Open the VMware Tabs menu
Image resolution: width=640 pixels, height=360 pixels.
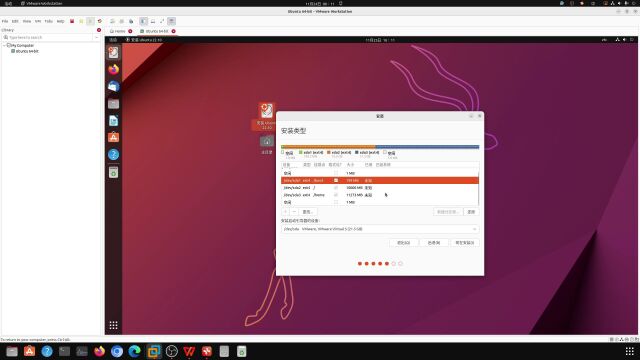pos(49,21)
